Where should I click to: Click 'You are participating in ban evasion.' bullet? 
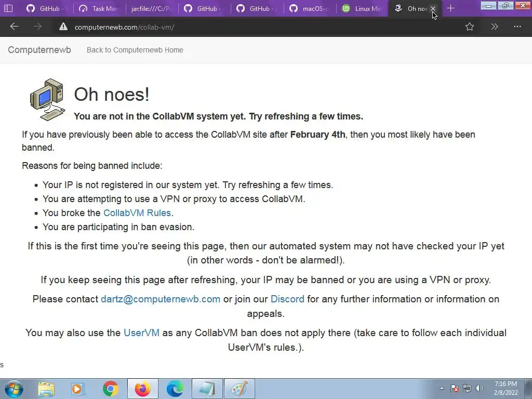point(118,227)
